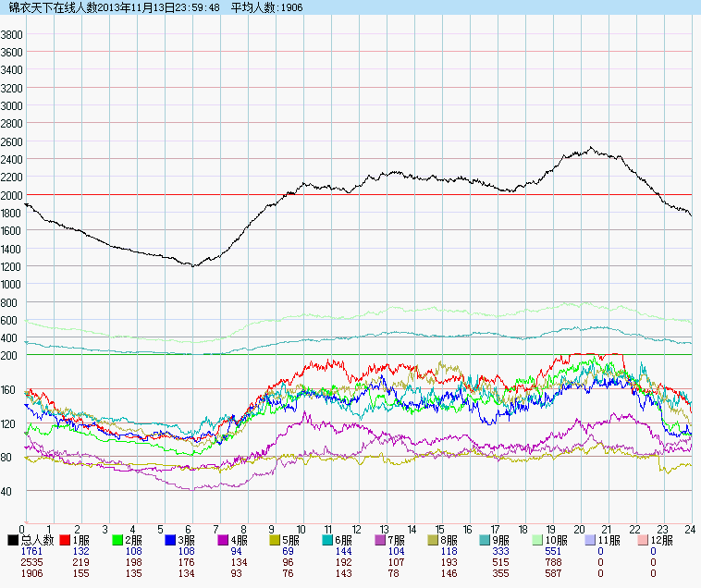Click the blue 3服 legend swatch
The height and width of the screenshot is (588, 701).
[x=171, y=540]
